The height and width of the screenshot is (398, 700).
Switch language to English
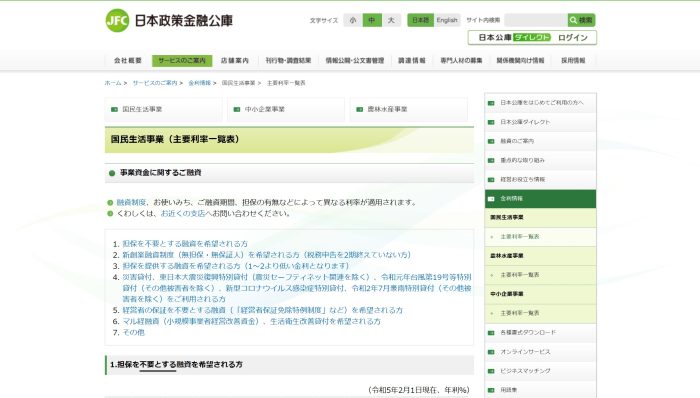pos(447,20)
